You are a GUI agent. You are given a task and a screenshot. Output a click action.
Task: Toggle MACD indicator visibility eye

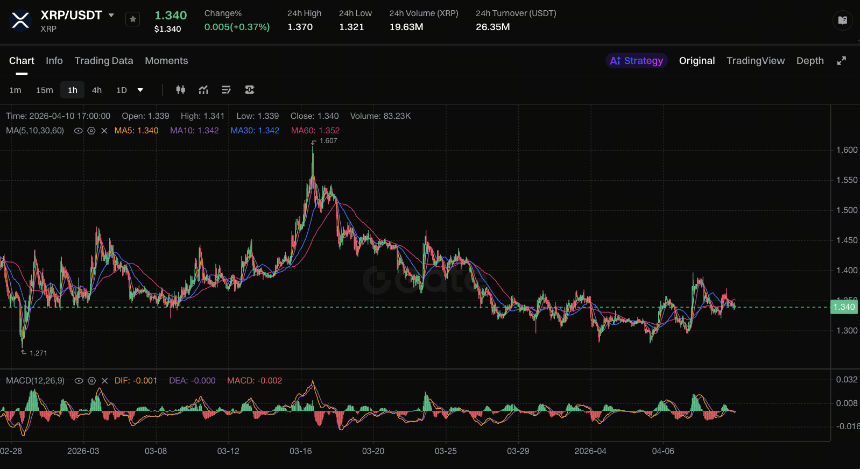pyautogui.click(x=78, y=381)
